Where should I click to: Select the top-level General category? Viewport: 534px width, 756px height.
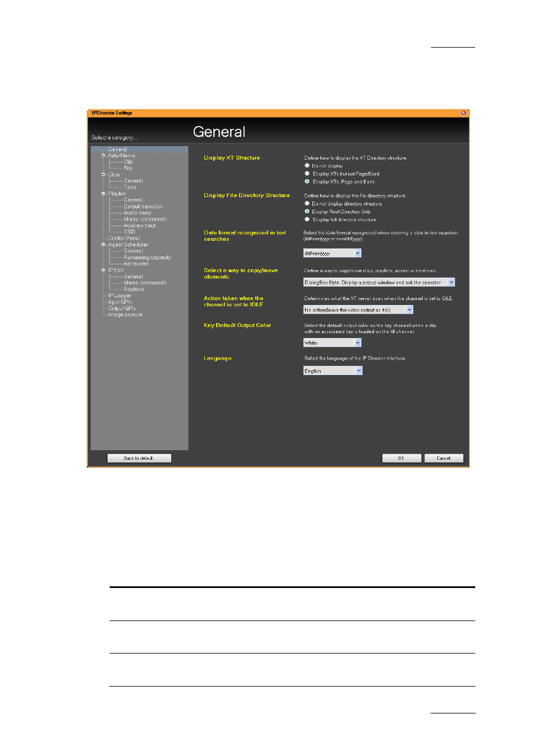tap(118, 150)
